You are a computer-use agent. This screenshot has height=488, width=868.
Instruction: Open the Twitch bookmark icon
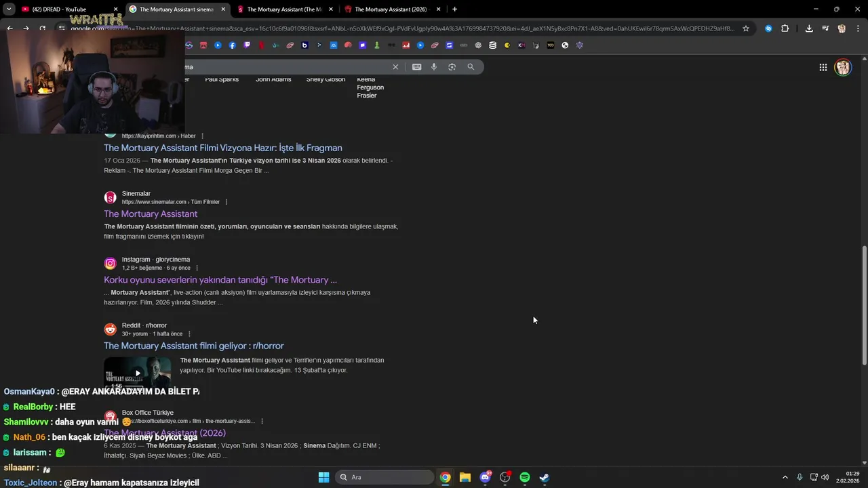click(x=247, y=45)
